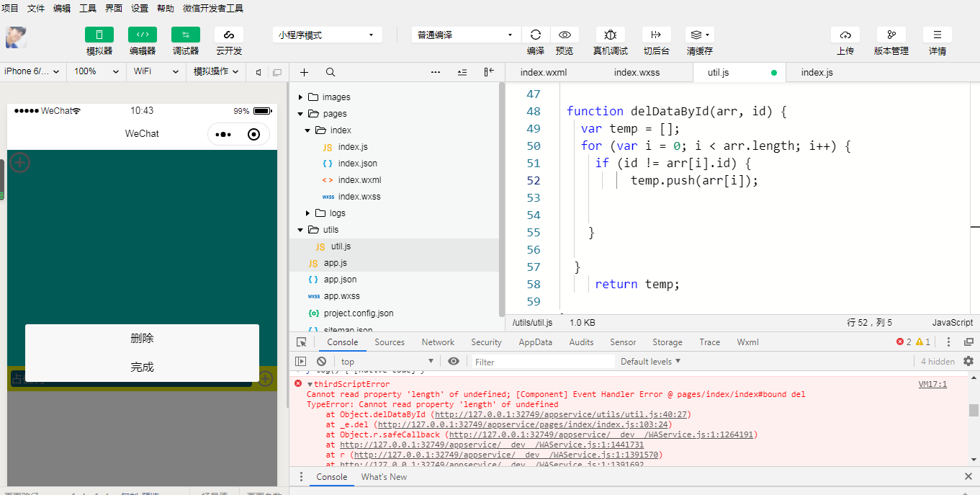Open the VM17:1 source link
The height and width of the screenshot is (495, 980).
(932, 384)
